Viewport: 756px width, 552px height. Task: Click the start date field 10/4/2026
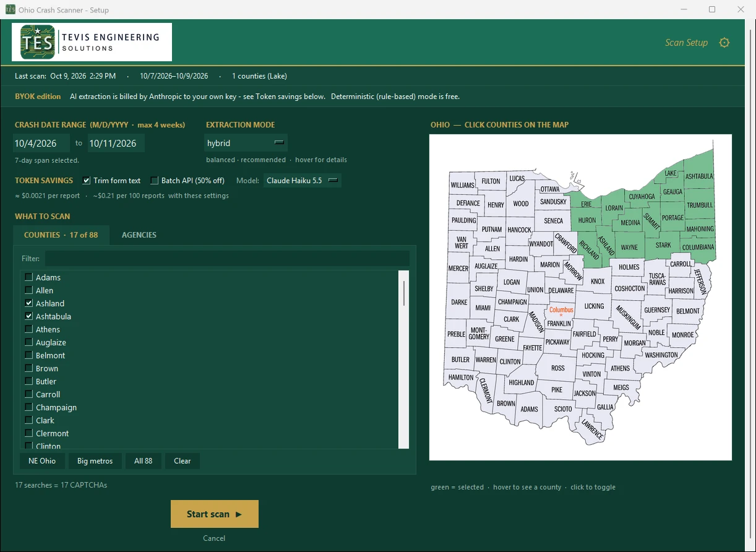(x=41, y=143)
